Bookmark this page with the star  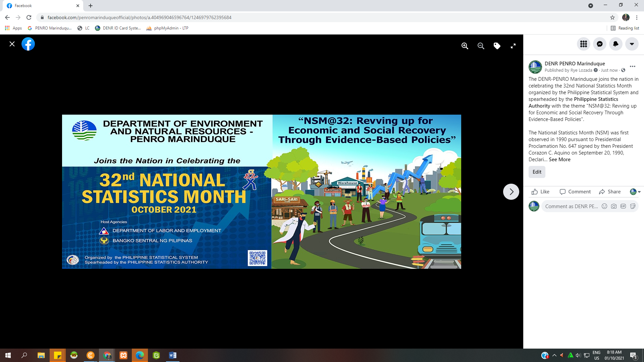click(612, 17)
